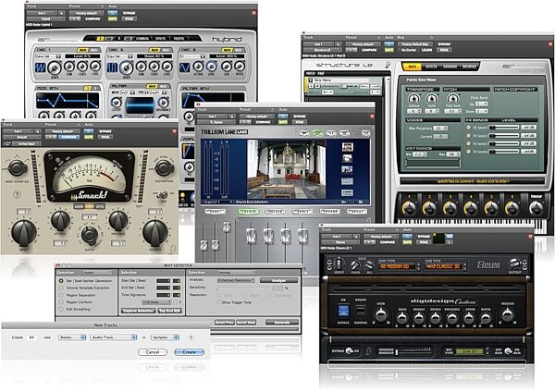Screen dimensions: 555x392
Task: Select Edit Smoothing radio button
Action: pyautogui.click(x=61, y=309)
